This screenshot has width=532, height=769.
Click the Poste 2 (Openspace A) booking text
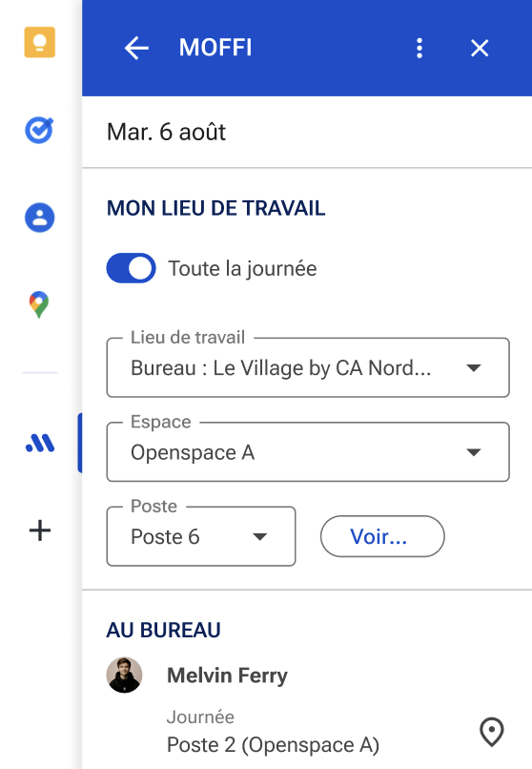pos(274,744)
